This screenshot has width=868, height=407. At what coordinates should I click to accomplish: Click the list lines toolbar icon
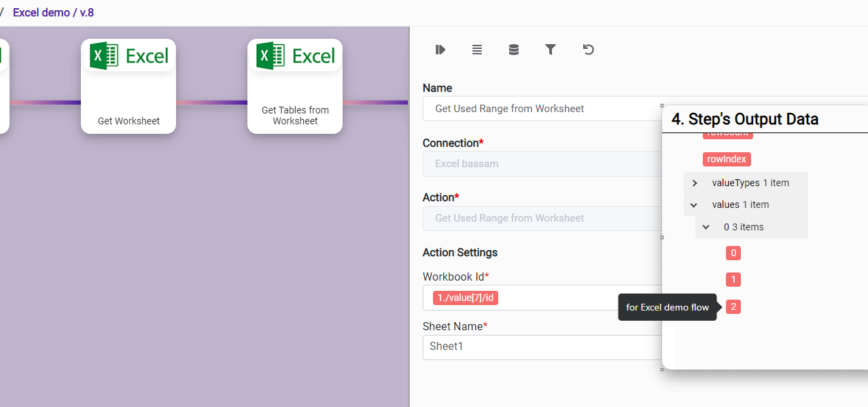click(477, 50)
